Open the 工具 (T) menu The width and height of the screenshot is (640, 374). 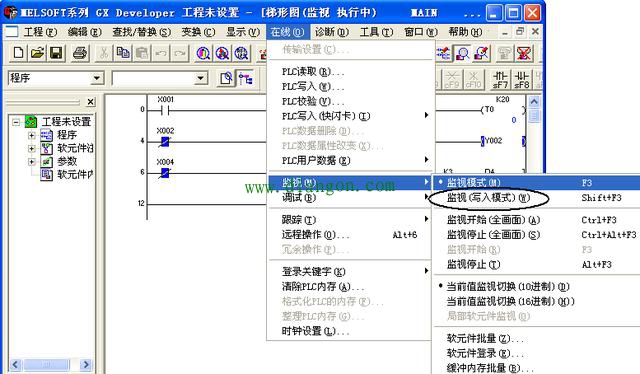pos(376,32)
